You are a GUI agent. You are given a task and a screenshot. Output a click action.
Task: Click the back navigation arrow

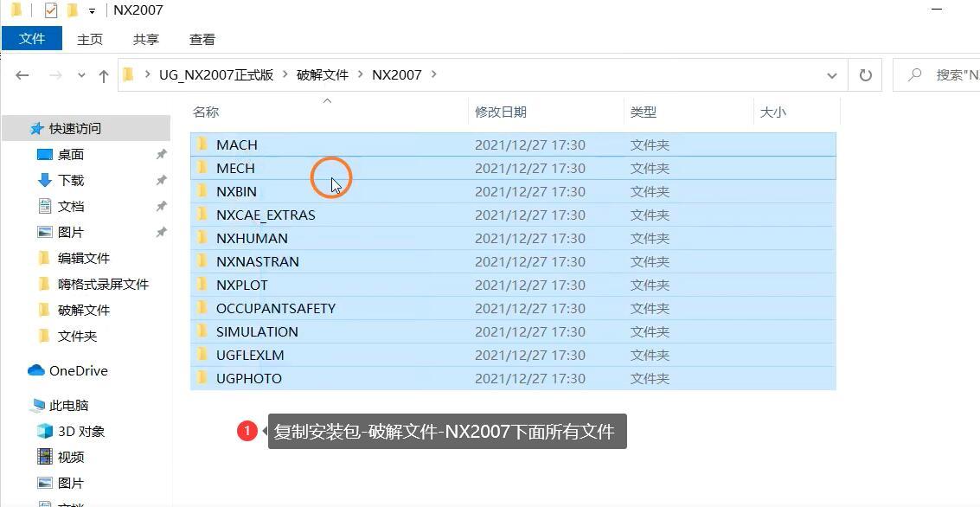[x=22, y=74]
